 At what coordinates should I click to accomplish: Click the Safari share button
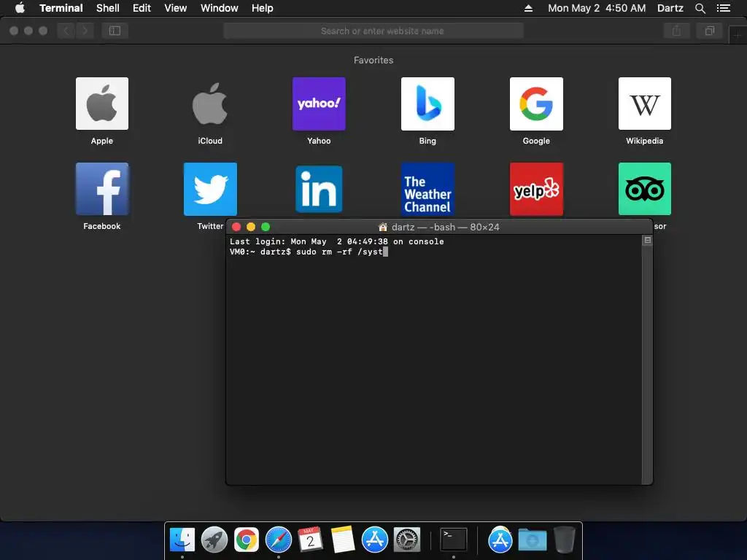pyautogui.click(x=676, y=31)
